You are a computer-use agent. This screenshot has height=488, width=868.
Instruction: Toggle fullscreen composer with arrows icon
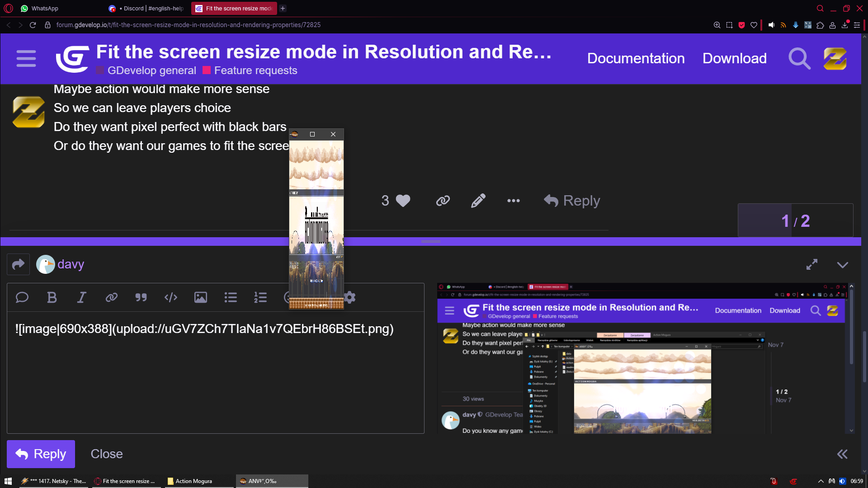point(812,264)
